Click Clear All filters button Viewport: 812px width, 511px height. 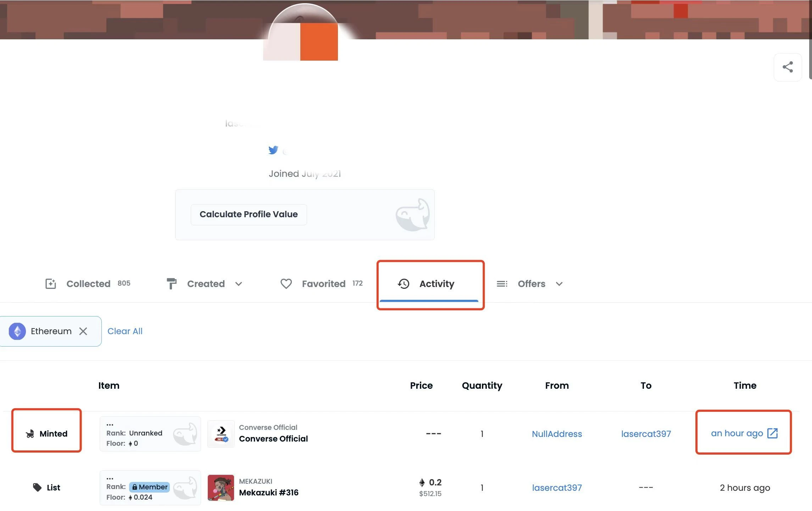point(125,331)
